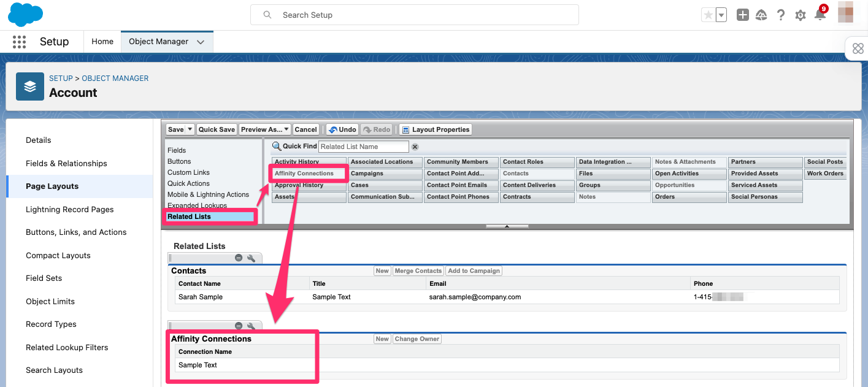Click the Quick Save button

coord(217,129)
